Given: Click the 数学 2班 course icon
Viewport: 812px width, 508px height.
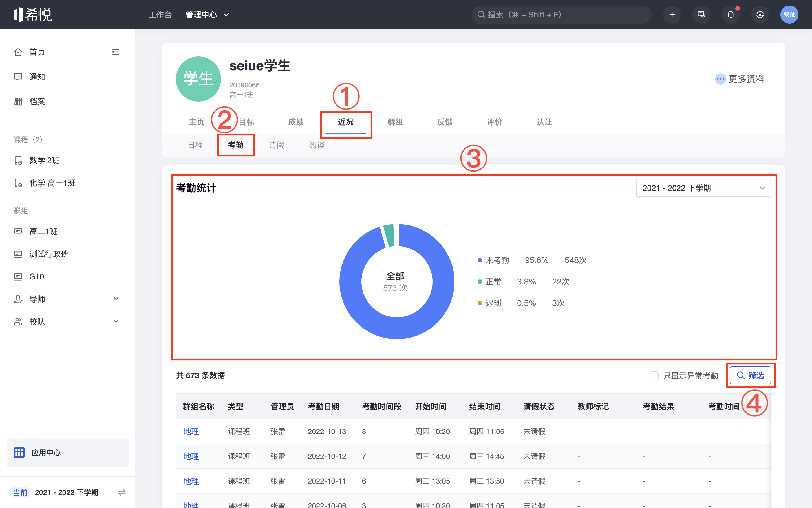Looking at the screenshot, I should [x=18, y=160].
